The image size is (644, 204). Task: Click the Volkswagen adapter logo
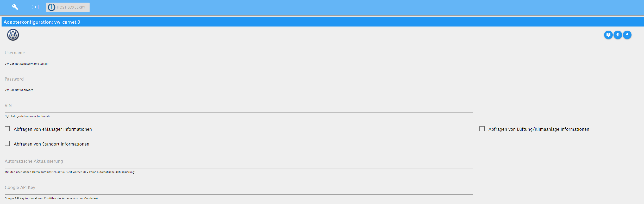pyautogui.click(x=13, y=35)
